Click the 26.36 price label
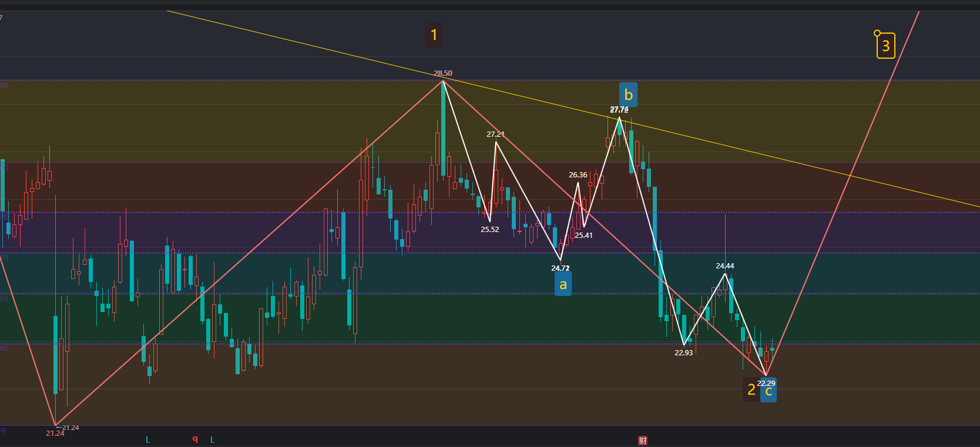980x447 pixels. coord(578,175)
